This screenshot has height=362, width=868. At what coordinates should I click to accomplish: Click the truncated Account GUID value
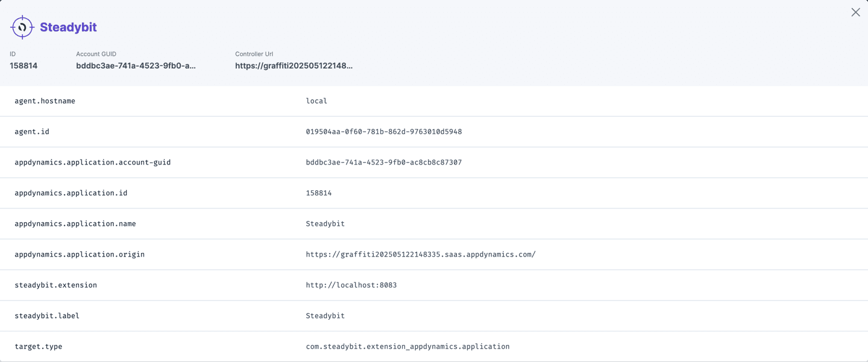[x=136, y=66]
